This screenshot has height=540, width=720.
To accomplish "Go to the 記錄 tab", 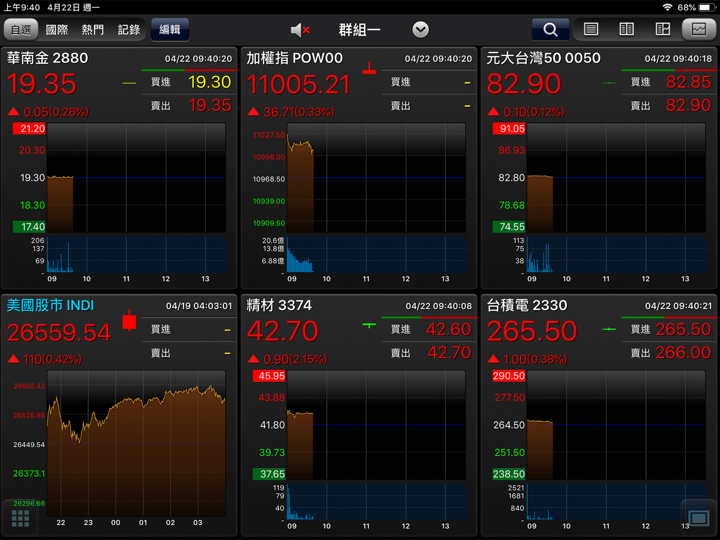I will click(128, 30).
